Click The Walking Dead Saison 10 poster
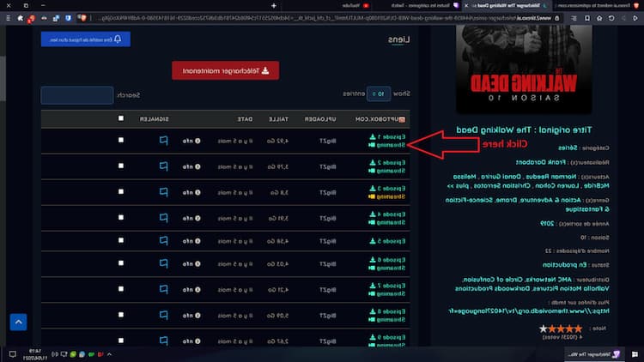 point(524,69)
